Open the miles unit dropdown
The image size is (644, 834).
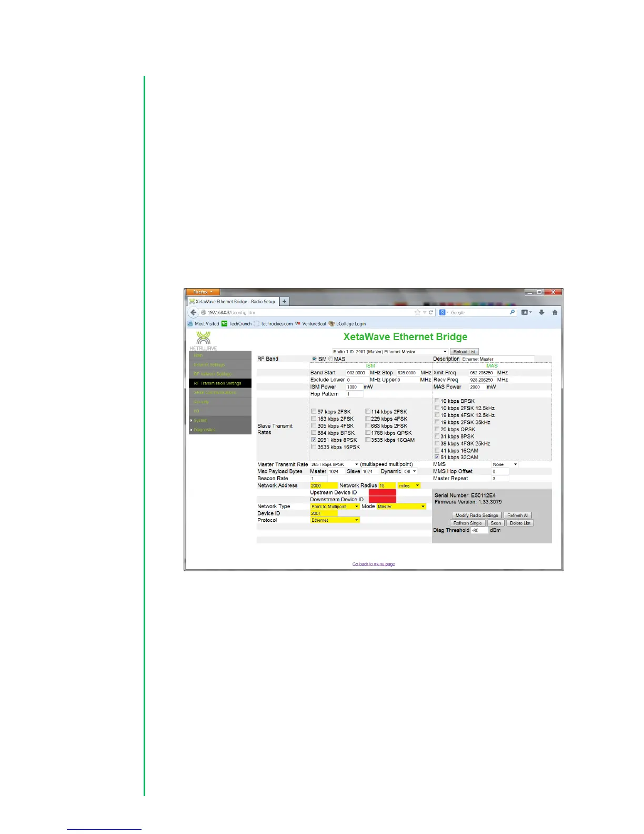pyautogui.click(x=409, y=485)
